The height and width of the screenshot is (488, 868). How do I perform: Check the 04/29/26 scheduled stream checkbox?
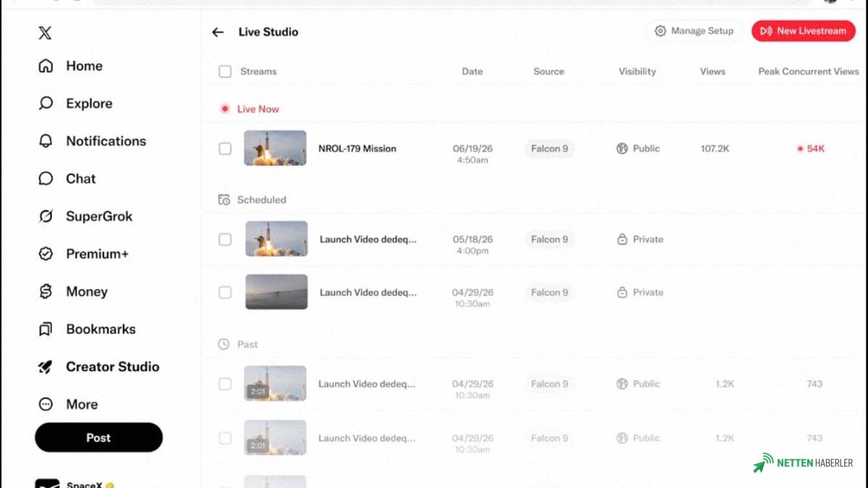pyautogui.click(x=225, y=293)
